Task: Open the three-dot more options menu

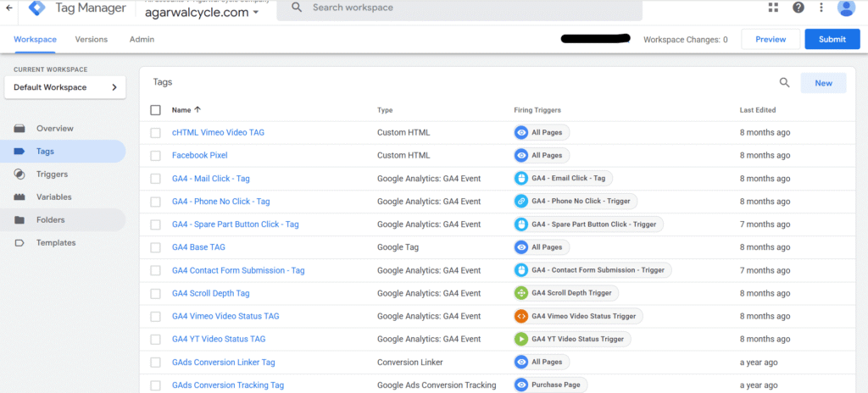Action: 821,7
